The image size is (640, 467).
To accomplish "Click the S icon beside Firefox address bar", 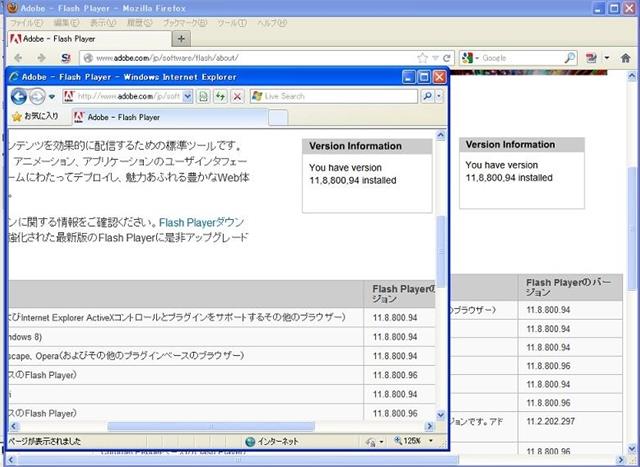I will pos(66,58).
